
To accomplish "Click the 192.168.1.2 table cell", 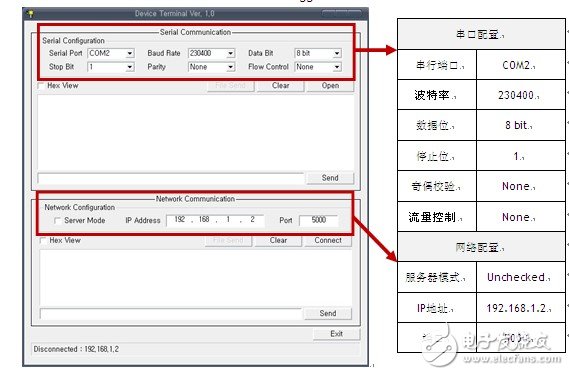I will pyautogui.click(x=521, y=308).
